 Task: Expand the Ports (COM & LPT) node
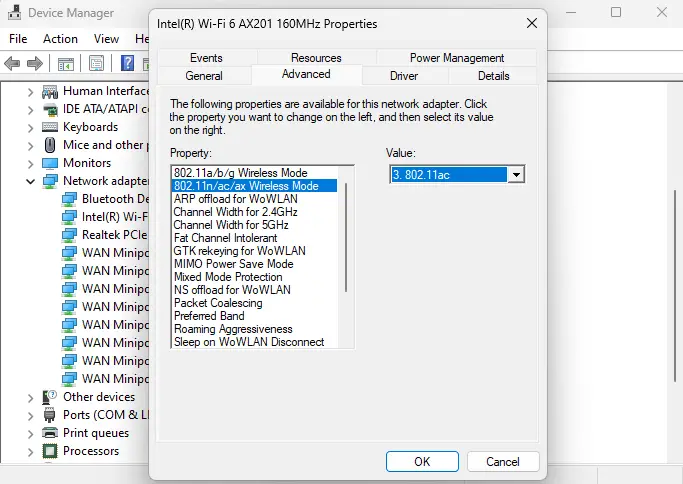tap(30, 416)
